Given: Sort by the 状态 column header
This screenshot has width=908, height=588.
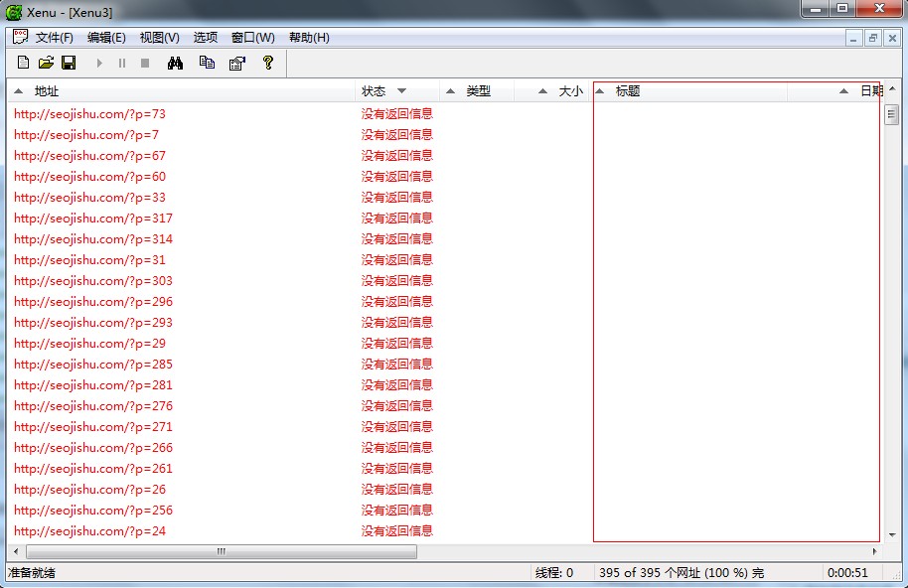Looking at the screenshot, I should tap(375, 91).
